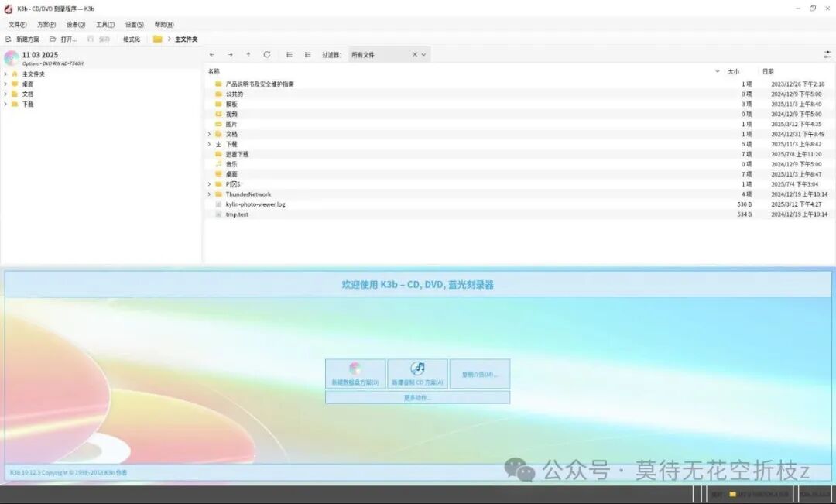The width and height of the screenshot is (836, 504).
Task: Select 主文件夹 home item in left tree
Action: (33, 74)
